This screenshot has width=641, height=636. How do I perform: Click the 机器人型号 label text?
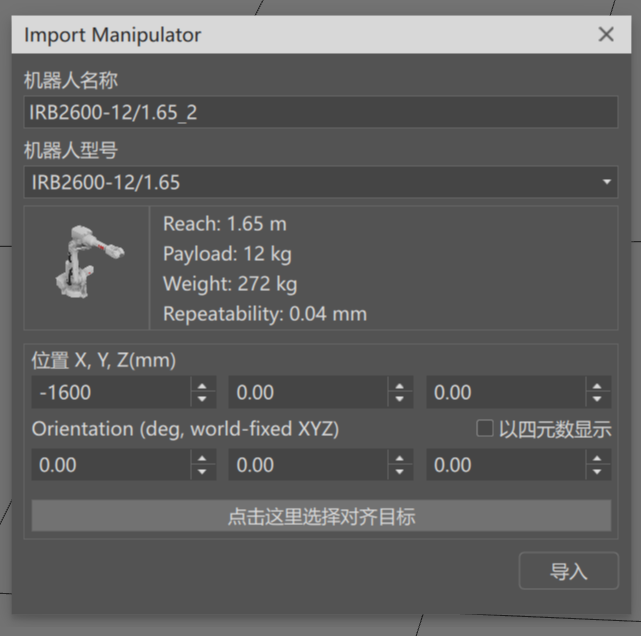[x=71, y=150]
